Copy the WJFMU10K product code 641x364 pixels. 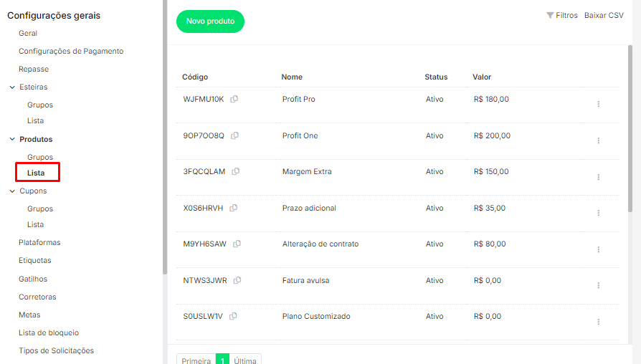point(234,100)
